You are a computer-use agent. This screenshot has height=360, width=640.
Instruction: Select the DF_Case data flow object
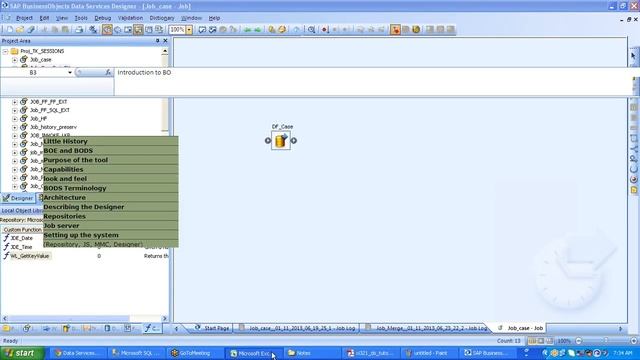coord(281,140)
